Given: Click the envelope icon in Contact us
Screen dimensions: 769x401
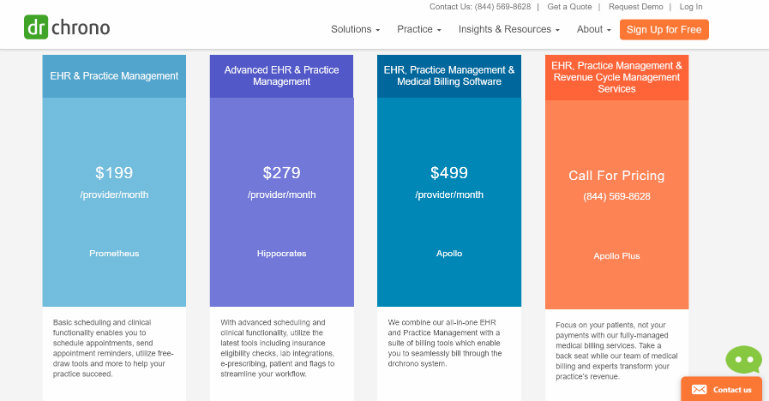Looking at the screenshot, I should (x=700, y=389).
